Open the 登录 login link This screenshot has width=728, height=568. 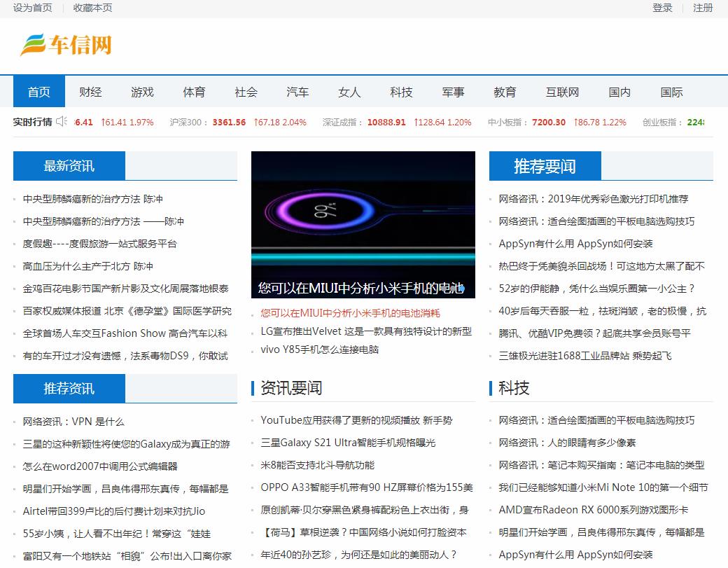[662, 8]
